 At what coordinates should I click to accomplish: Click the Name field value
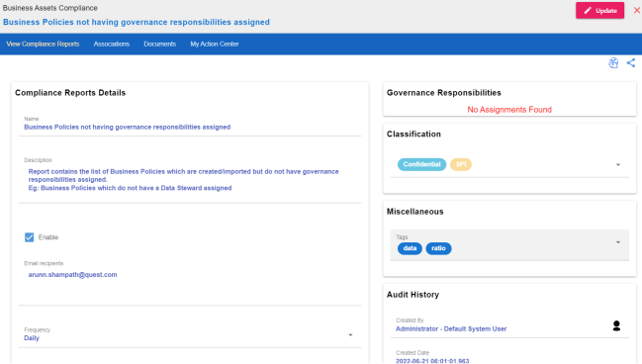[128, 128]
